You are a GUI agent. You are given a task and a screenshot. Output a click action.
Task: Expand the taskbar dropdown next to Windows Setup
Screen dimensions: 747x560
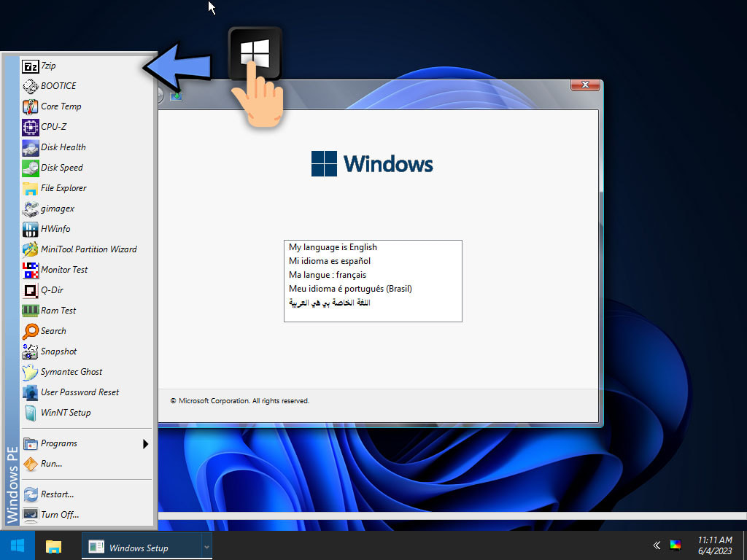207,546
